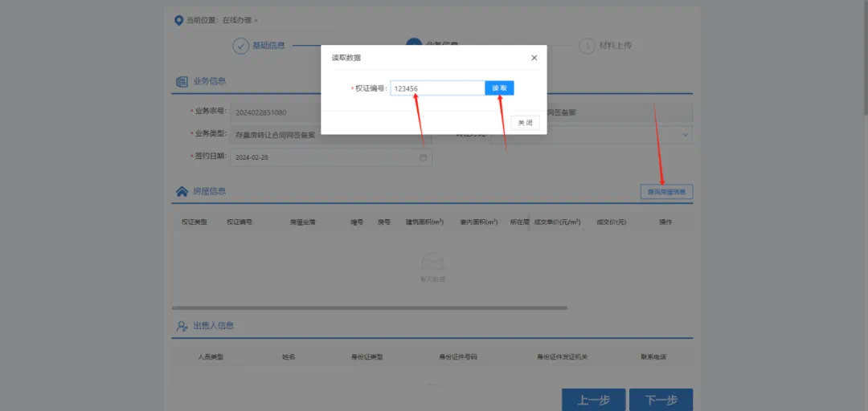Open the calendar icon in 签约日期 field

click(x=424, y=157)
